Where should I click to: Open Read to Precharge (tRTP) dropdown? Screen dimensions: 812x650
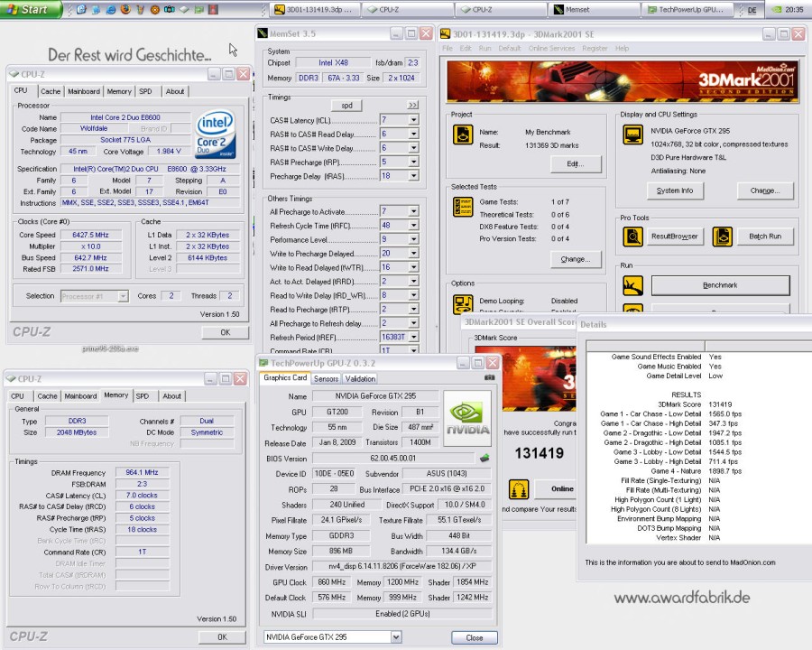coord(413,309)
